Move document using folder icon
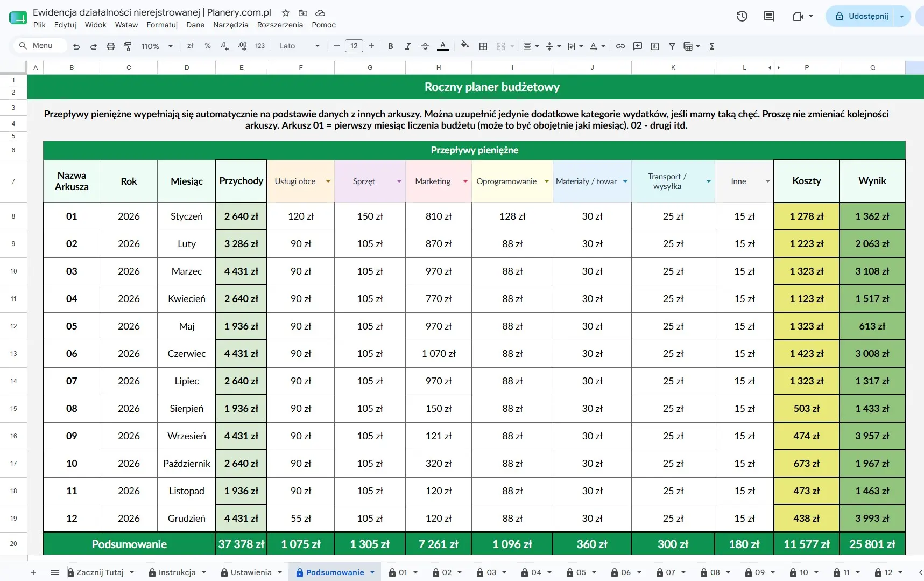This screenshot has height=581, width=924. coord(303,12)
